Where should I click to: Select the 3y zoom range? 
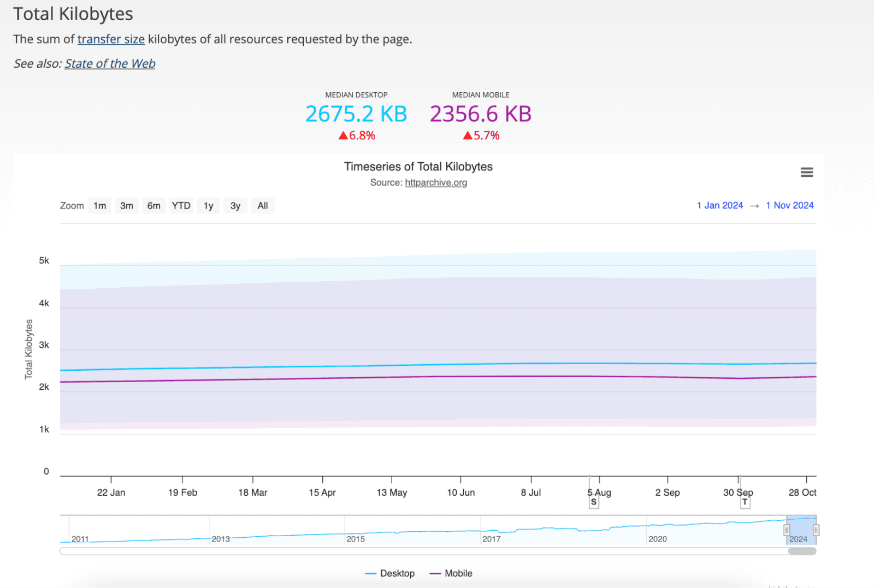pyautogui.click(x=235, y=205)
